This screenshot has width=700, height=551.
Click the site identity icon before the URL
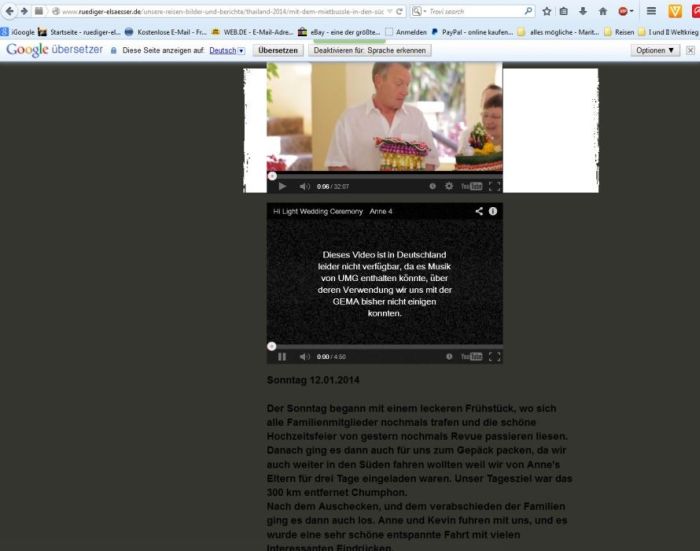tap(55, 12)
